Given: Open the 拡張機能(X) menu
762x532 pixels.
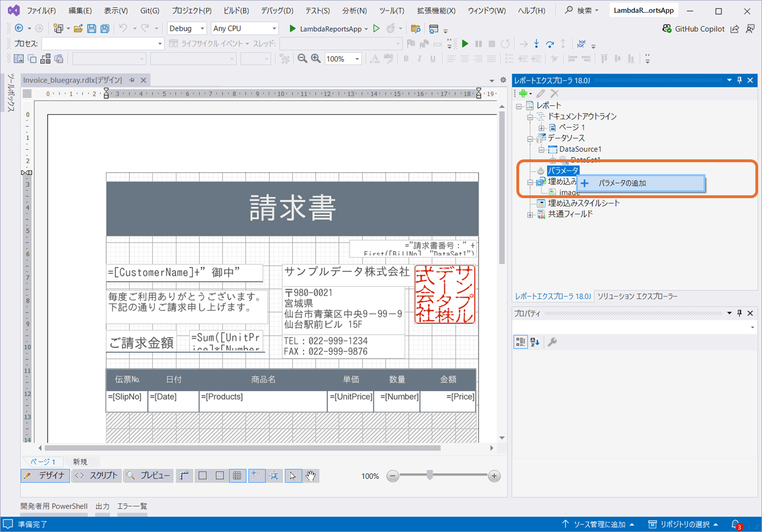Looking at the screenshot, I should (x=436, y=10).
